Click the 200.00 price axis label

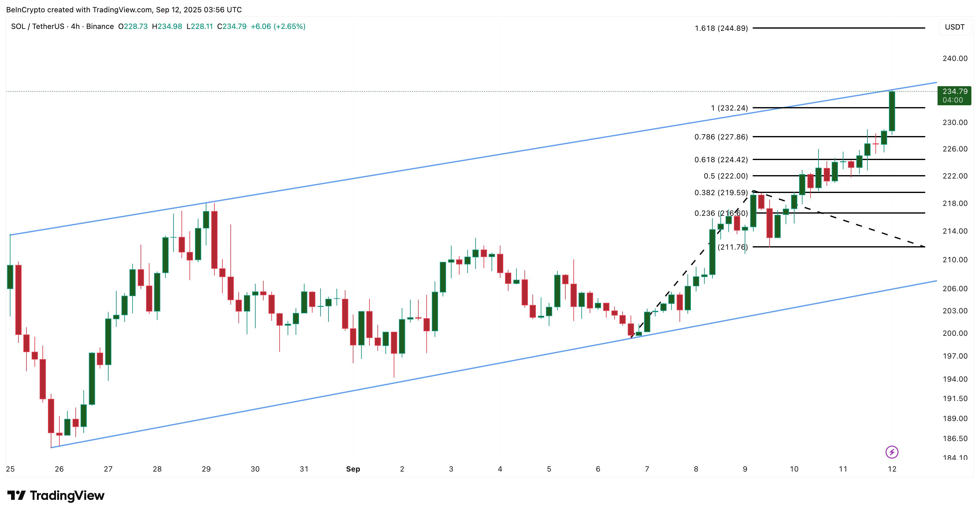[955, 333]
